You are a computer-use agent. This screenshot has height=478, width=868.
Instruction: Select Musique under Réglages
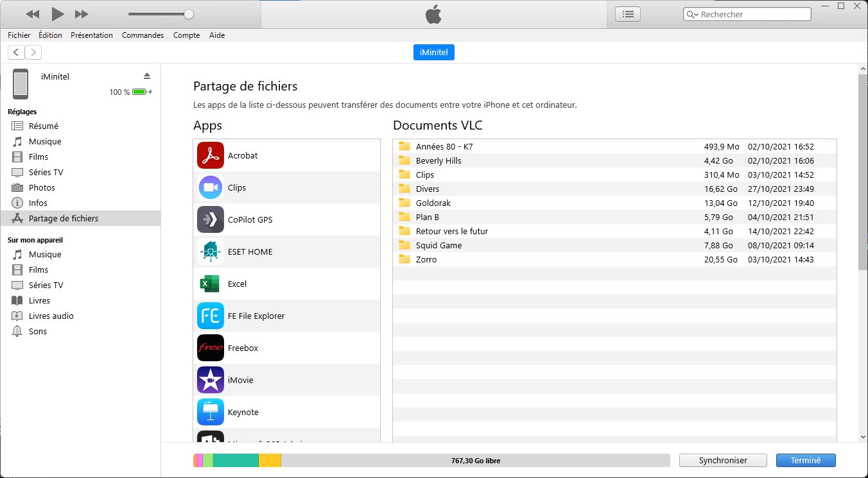tap(80, 141)
